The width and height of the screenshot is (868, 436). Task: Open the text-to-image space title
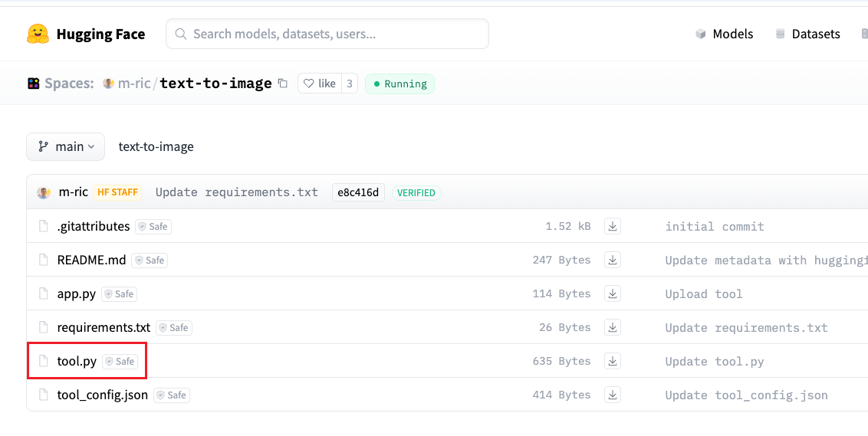(216, 84)
